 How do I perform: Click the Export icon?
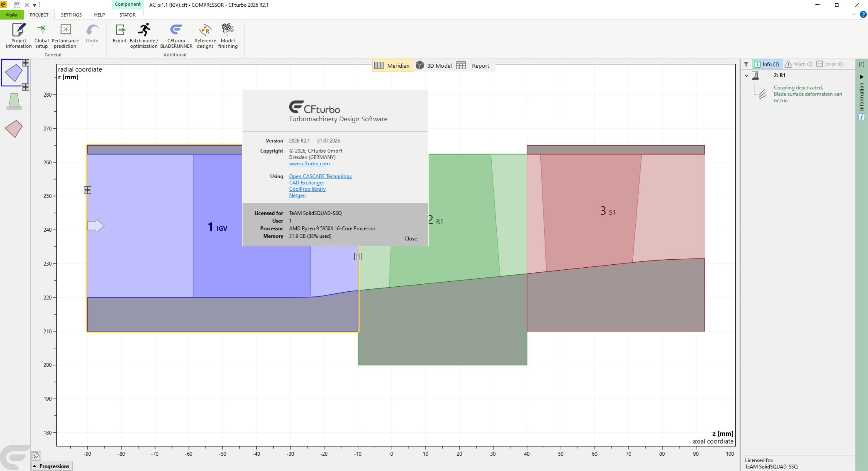click(x=120, y=33)
